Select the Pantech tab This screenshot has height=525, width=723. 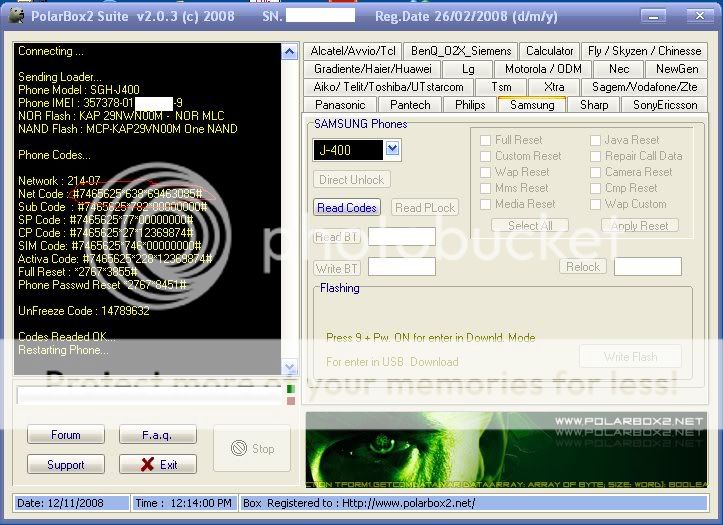(410, 105)
